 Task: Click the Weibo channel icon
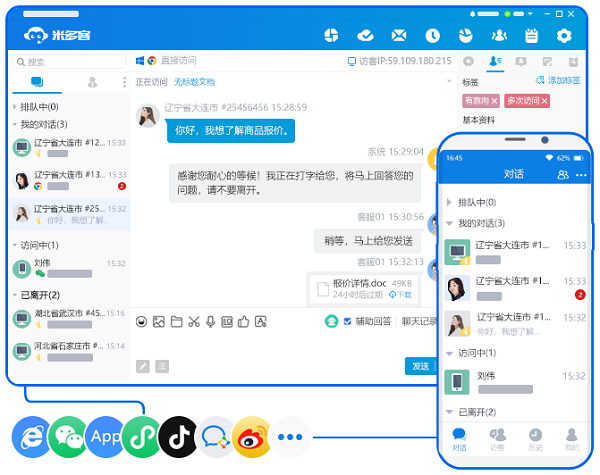[252, 437]
